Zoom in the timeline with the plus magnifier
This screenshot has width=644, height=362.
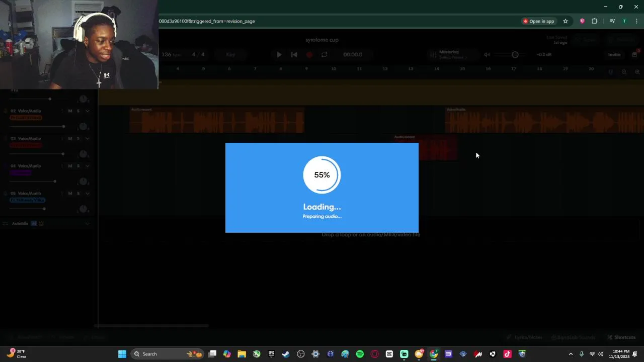click(637, 72)
